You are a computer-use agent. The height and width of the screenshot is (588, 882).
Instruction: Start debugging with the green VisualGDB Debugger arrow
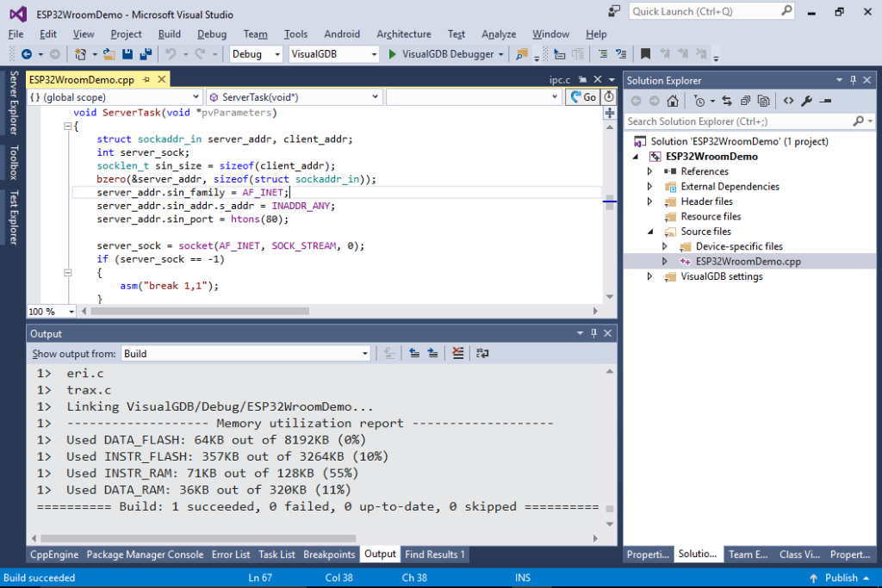393,53
